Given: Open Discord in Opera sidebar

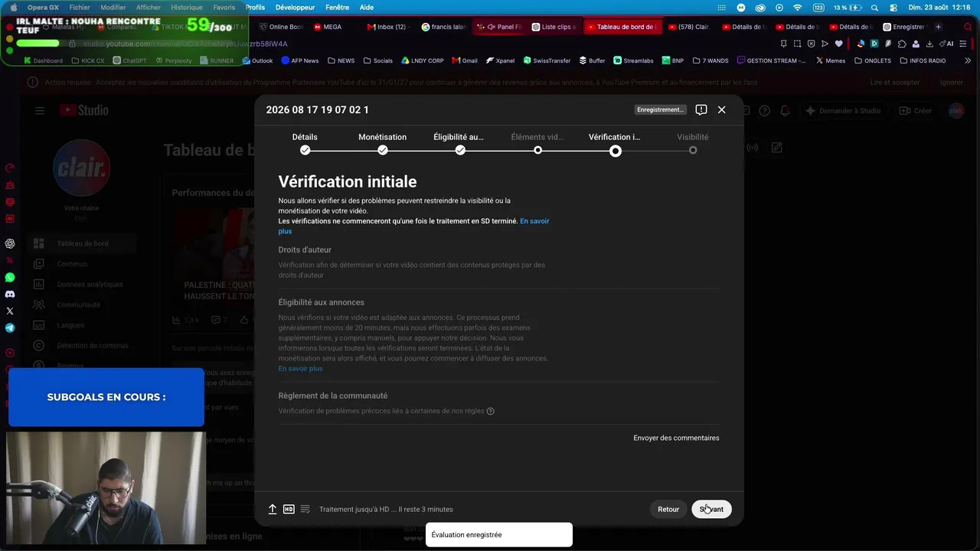Looking at the screenshot, I should click(10, 294).
